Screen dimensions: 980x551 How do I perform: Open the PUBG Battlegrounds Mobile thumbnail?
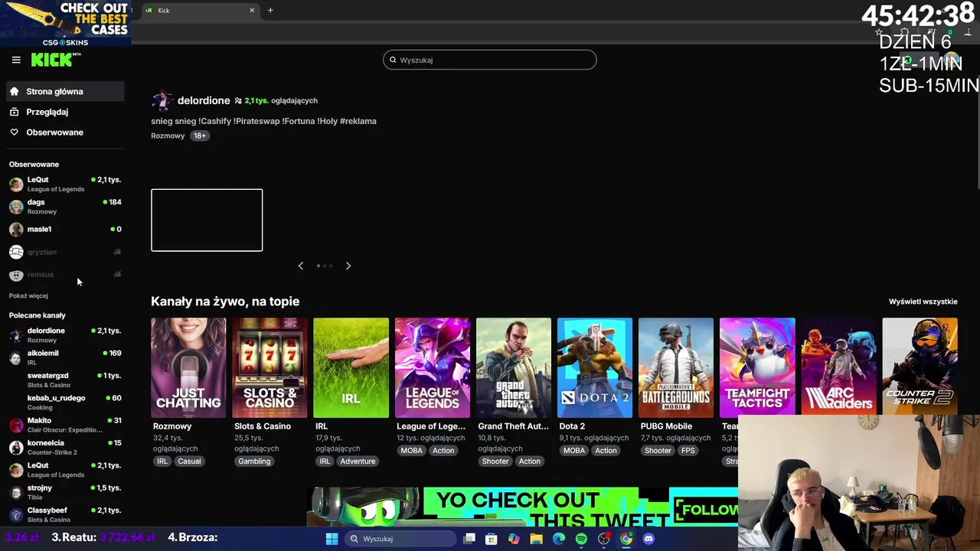point(676,367)
